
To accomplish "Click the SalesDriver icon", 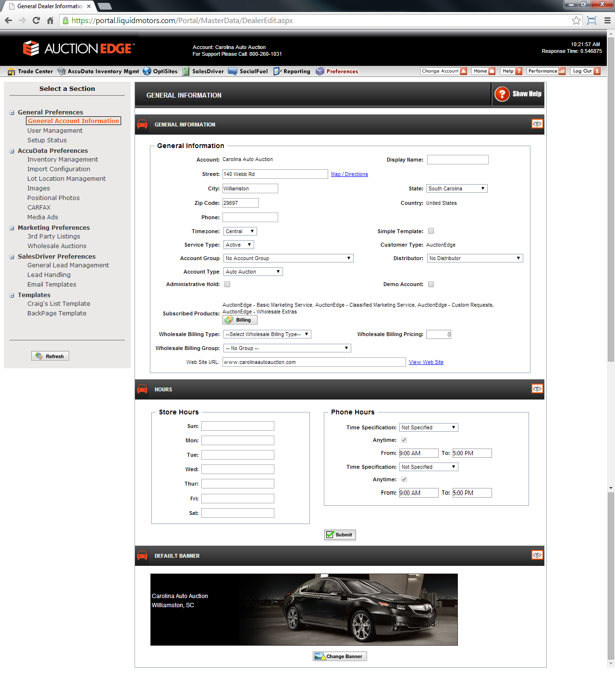I will [186, 71].
